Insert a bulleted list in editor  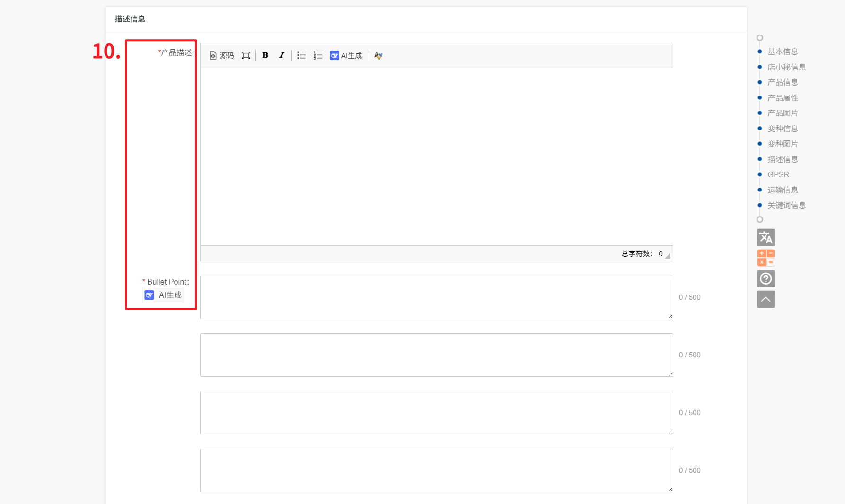[x=301, y=55]
